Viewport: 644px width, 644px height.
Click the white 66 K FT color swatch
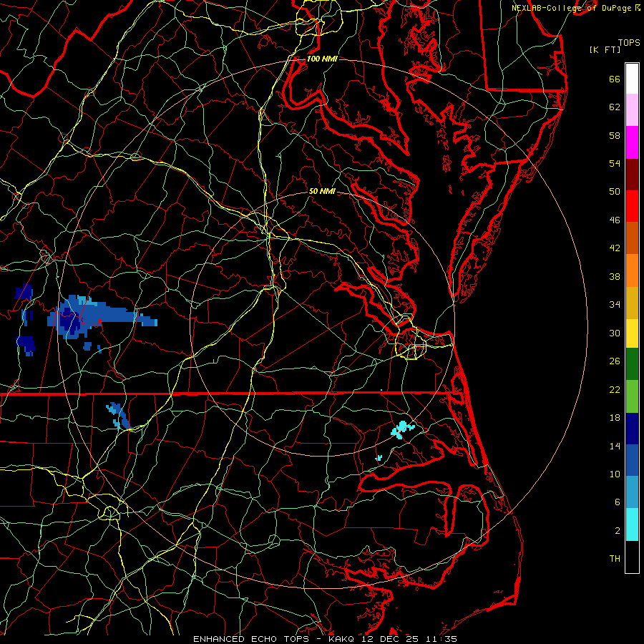pos(632,79)
